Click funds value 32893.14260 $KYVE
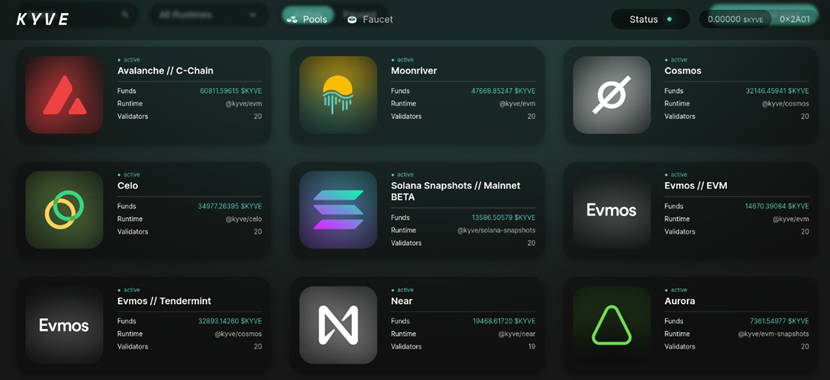Viewport: 830px width, 380px height. (230, 321)
